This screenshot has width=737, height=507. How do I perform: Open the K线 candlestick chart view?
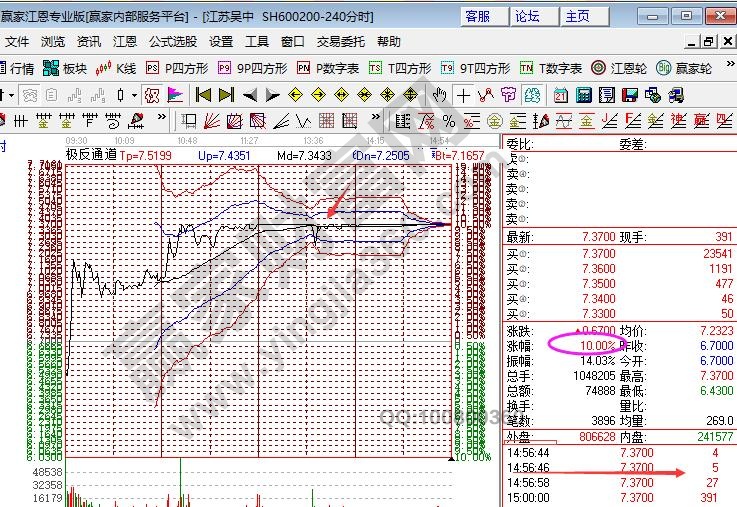click(x=116, y=68)
